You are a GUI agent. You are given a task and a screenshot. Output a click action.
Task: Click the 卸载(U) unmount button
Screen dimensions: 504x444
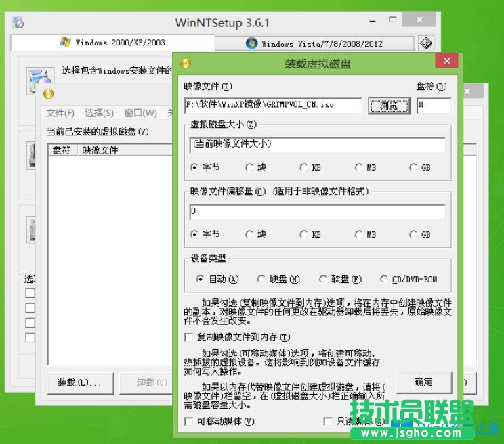[146, 382]
